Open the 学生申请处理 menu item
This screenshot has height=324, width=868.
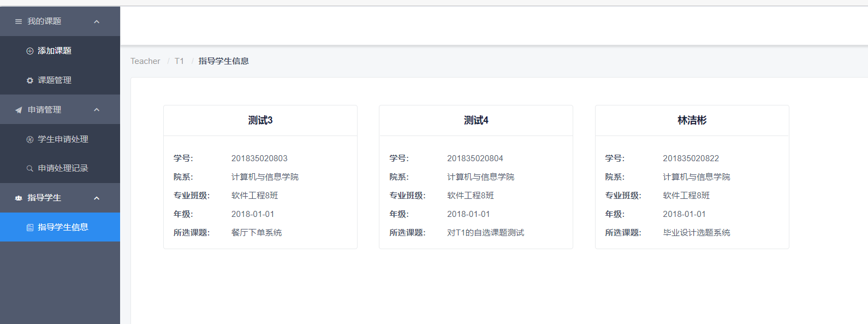pos(60,139)
